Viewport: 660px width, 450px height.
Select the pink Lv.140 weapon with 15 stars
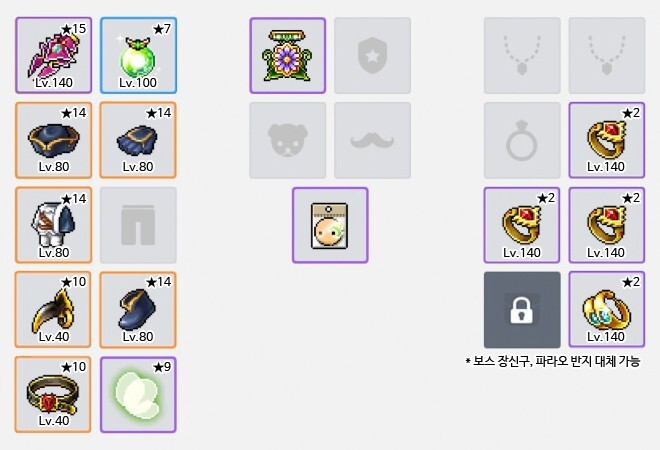point(53,55)
